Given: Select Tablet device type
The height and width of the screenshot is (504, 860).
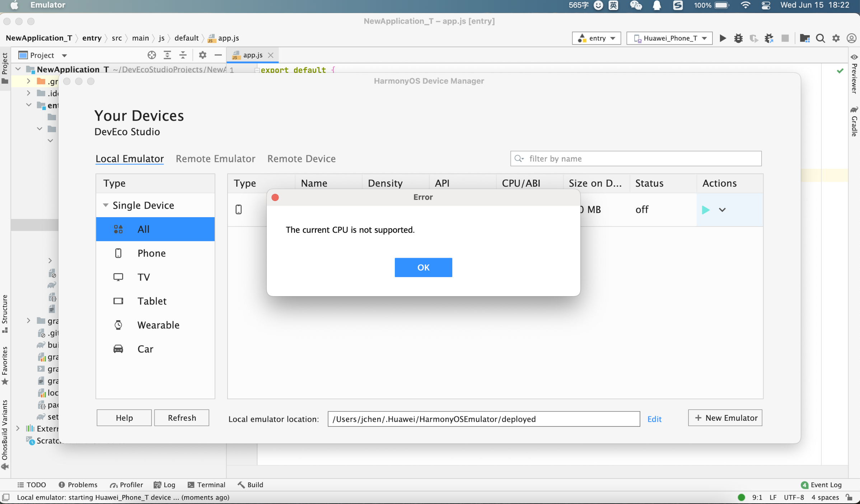Looking at the screenshot, I should (155, 301).
